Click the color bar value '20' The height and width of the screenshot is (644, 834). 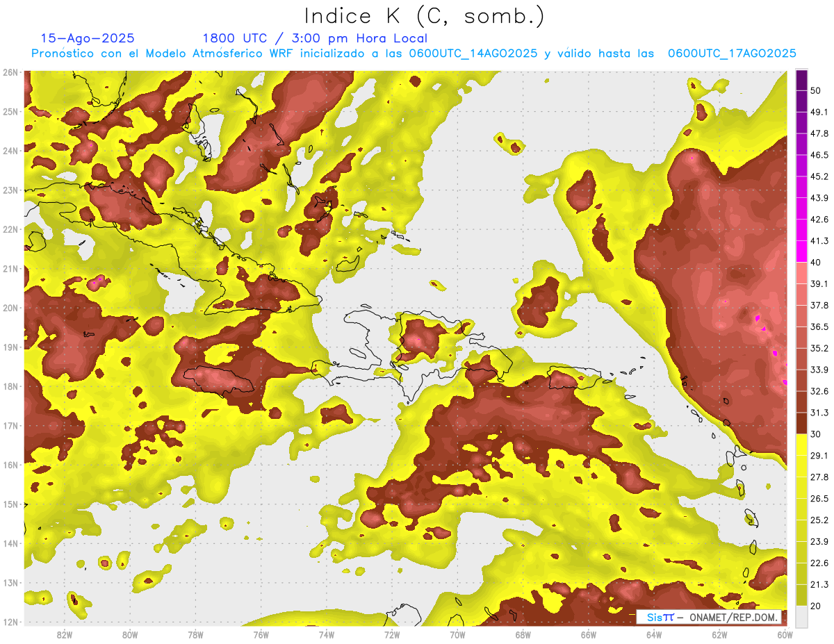coord(816,606)
